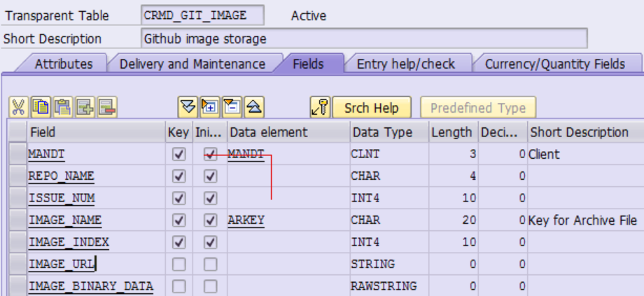Click the IMAGE_NAME field name cell
This screenshot has width=644, height=296.
click(96, 220)
